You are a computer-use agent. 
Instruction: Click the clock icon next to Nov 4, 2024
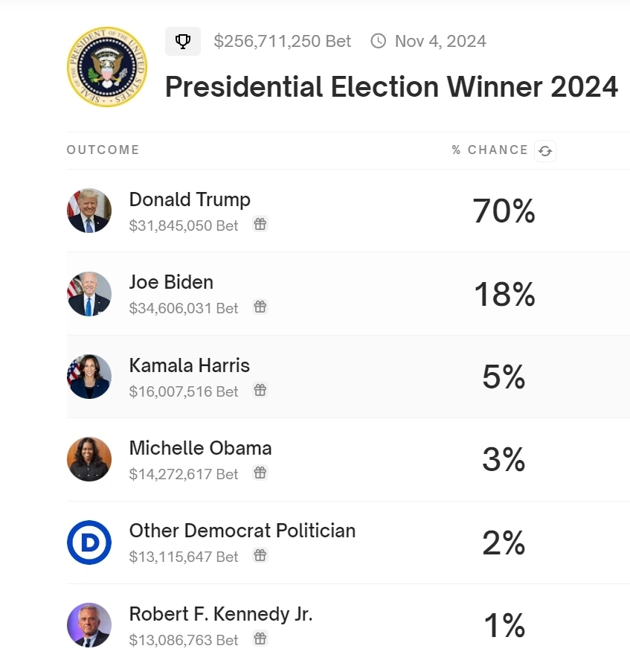(379, 41)
